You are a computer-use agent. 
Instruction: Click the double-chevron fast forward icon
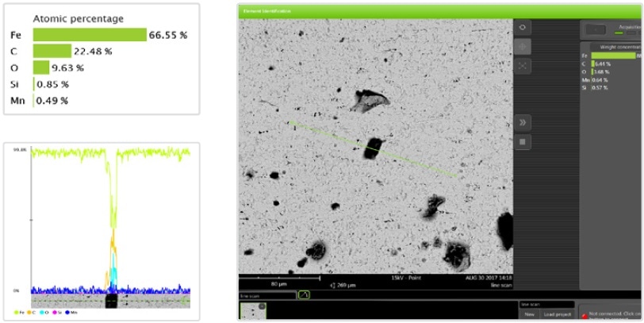pos(523,122)
